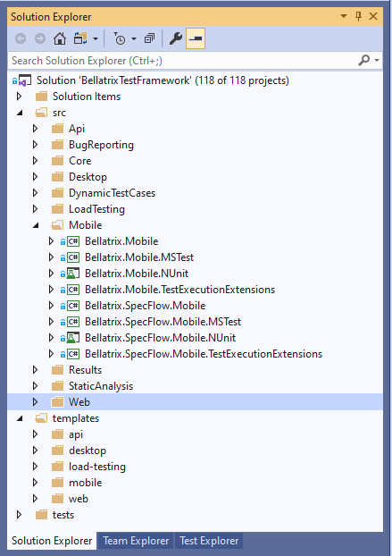Expand the api templates folder

(36, 434)
